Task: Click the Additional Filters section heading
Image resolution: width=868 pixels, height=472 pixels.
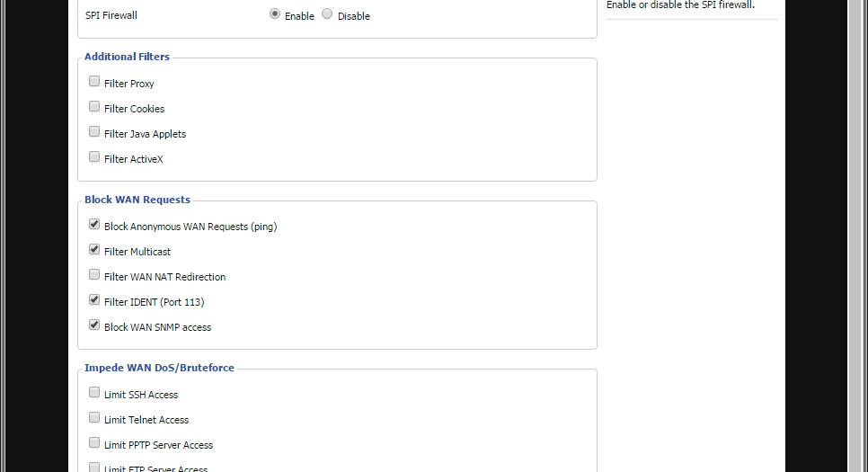Action: click(x=127, y=57)
